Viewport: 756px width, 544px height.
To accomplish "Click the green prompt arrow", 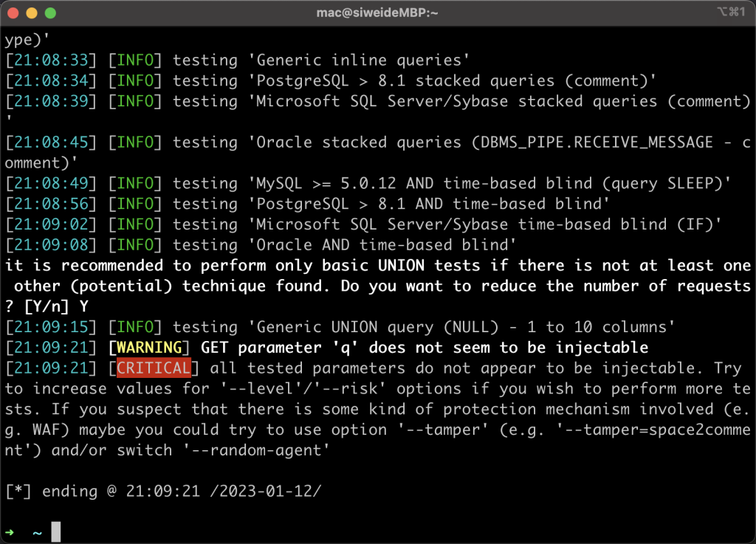I will 10,532.
